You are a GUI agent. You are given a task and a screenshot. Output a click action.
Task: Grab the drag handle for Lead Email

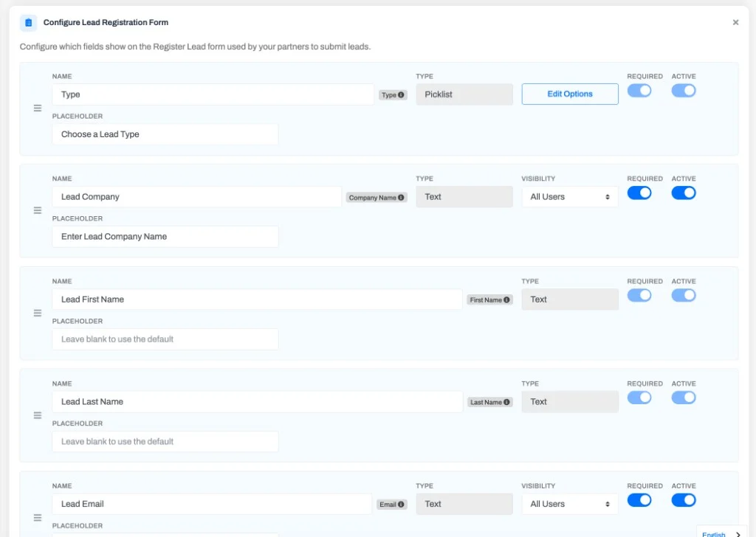[x=38, y=518]
